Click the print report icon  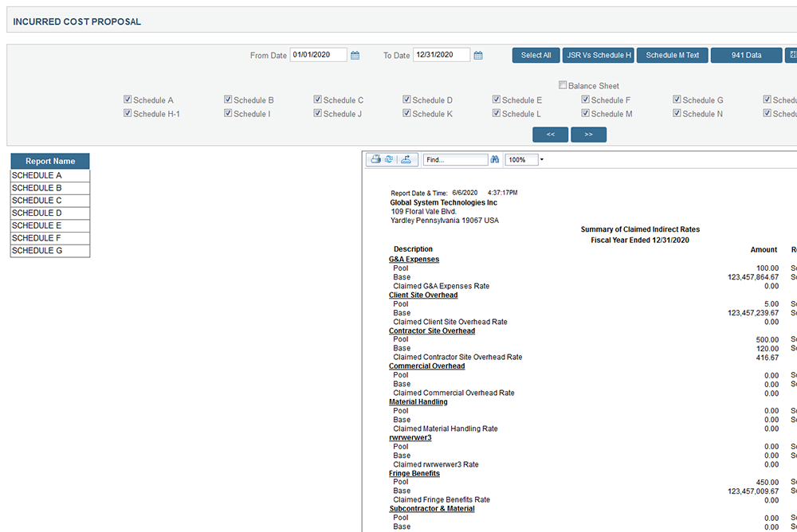tap(375, 159)
